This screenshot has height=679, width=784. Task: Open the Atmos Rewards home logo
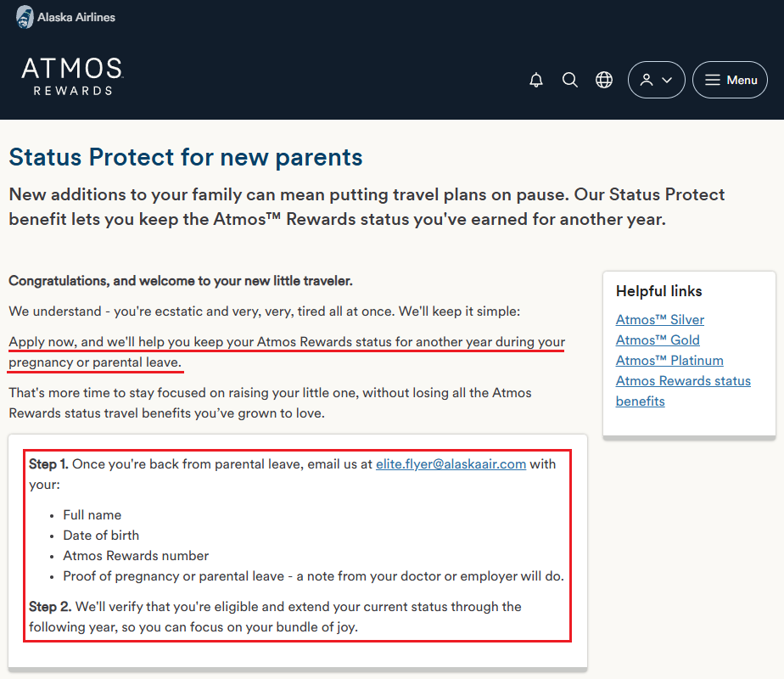click(72, 76)
